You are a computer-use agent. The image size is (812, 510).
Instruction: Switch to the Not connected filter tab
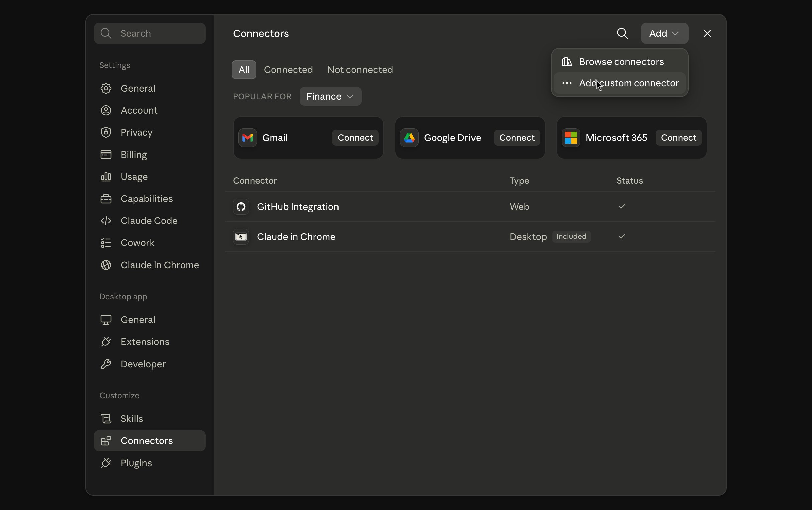(x=360, y=70)
